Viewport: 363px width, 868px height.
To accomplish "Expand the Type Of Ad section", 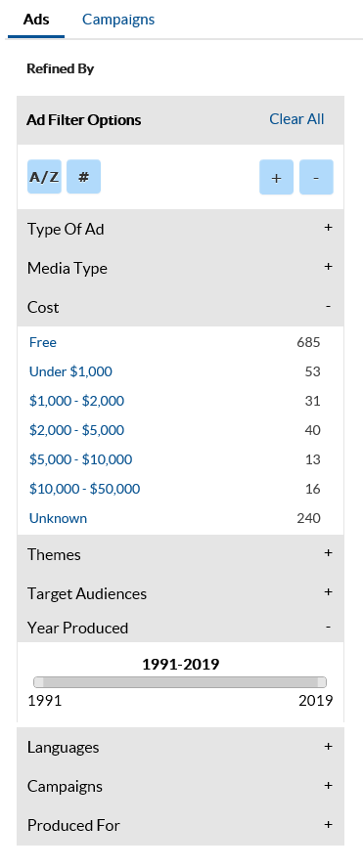I will point(180,229).
